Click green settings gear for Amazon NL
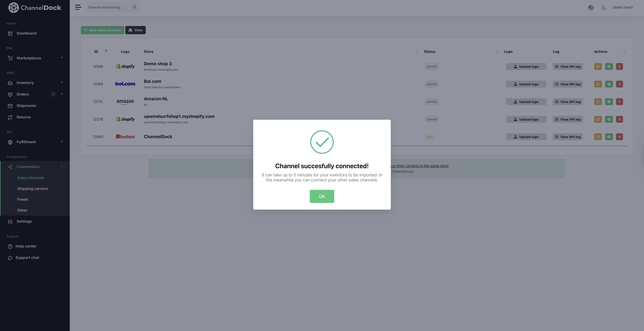Viewport: 644px width, 331px height. coord(609,102)
